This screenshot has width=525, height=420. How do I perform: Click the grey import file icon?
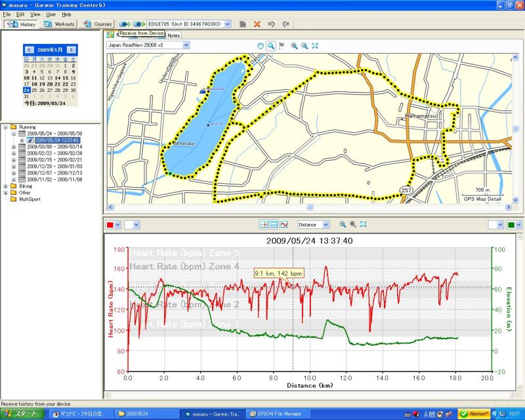click(x=243, y=24)
